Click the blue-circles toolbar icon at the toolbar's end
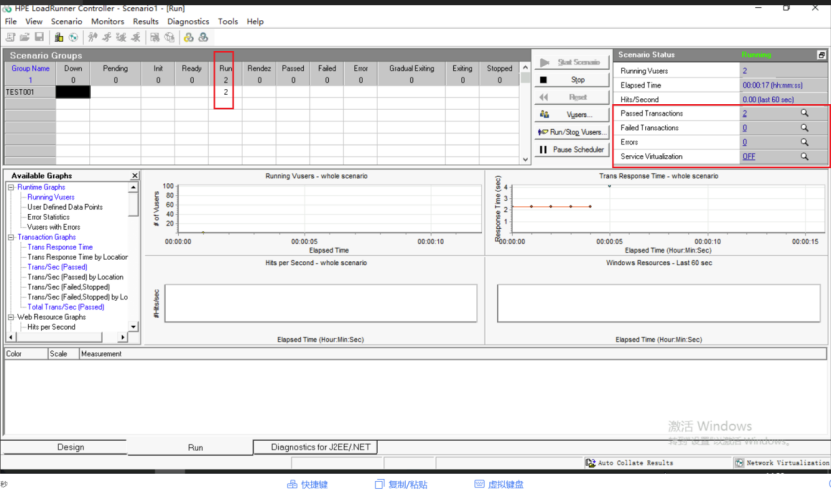The image size is (831, 495). (203, 37)
